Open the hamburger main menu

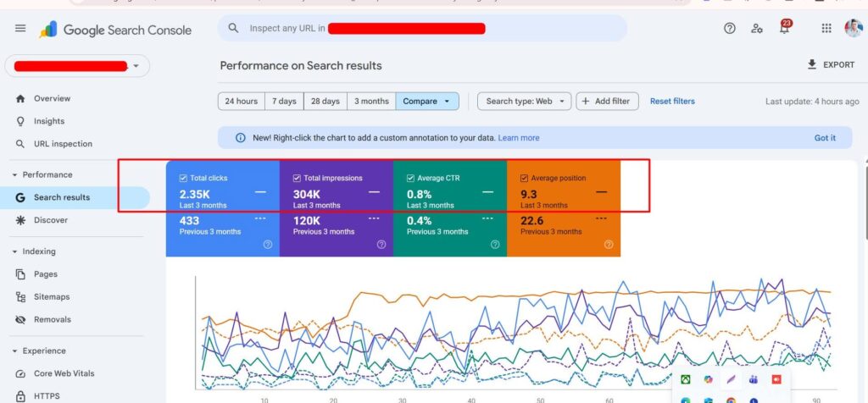click(x=20, y=29)
